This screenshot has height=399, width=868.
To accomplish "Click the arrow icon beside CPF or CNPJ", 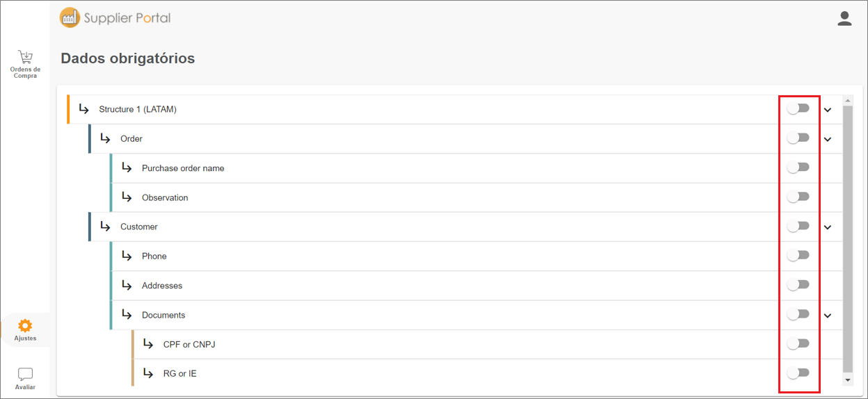I will coord(147,344).
